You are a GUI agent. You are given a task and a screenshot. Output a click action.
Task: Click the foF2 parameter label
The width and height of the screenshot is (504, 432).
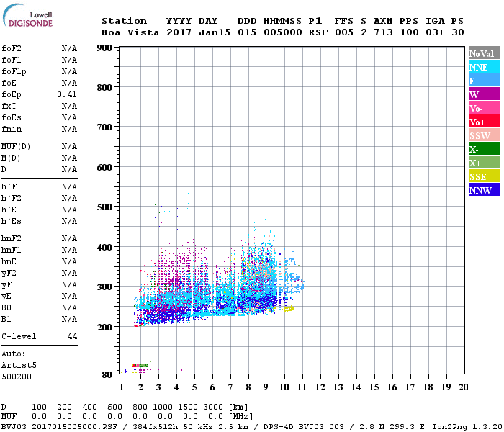point(12,48)
